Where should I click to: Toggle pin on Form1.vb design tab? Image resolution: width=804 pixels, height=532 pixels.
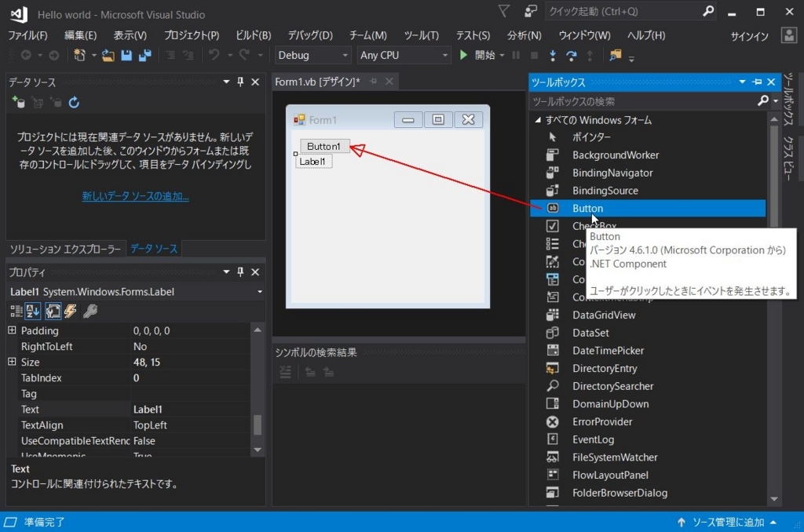click(x=374, y=82)
